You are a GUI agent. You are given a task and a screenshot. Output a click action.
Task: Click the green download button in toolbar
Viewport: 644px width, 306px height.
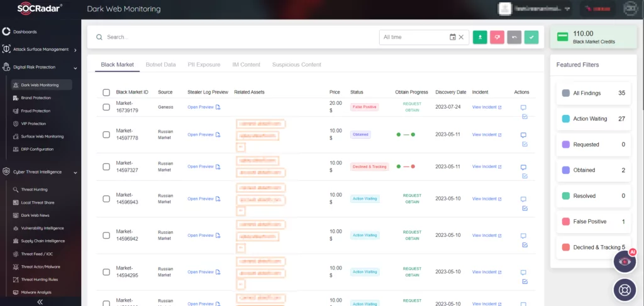point(480,37)
